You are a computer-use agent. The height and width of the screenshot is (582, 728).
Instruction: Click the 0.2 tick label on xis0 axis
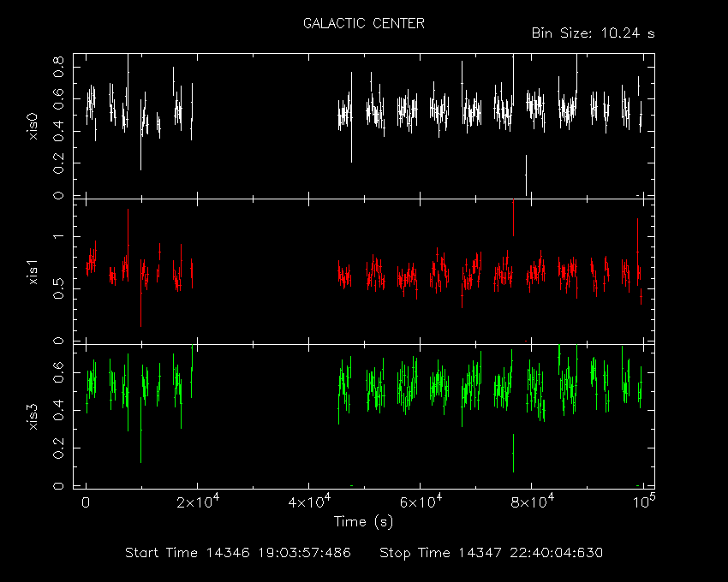click(58, 163)
